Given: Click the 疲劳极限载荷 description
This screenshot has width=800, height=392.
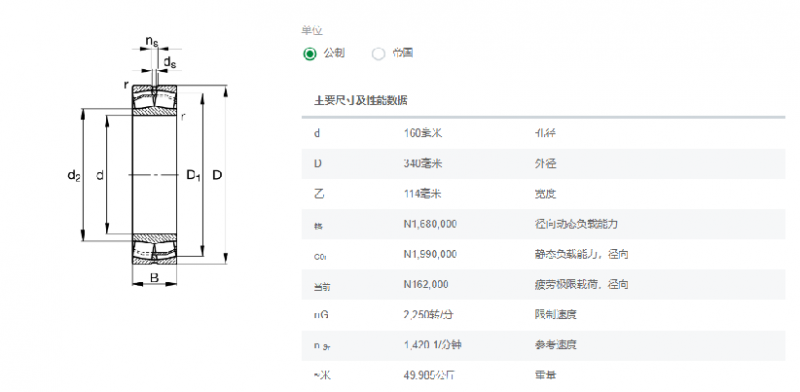Looking at the screenshot, I should (581, 284).
